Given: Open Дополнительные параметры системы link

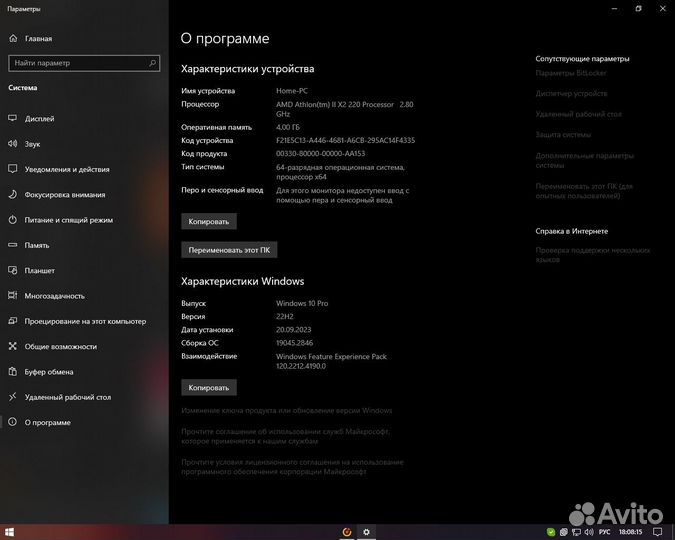Looking at the screenshot, I should click(x=585, y=160).
